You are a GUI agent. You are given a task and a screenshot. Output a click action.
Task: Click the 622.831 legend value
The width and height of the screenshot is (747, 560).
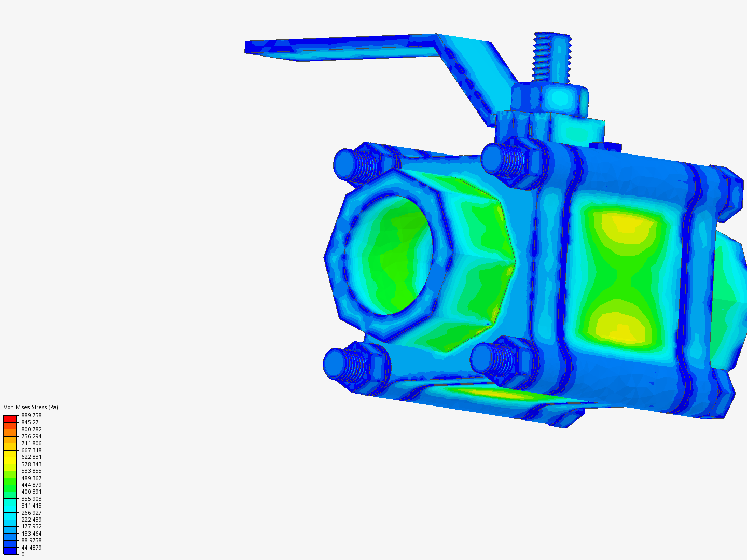32,457
